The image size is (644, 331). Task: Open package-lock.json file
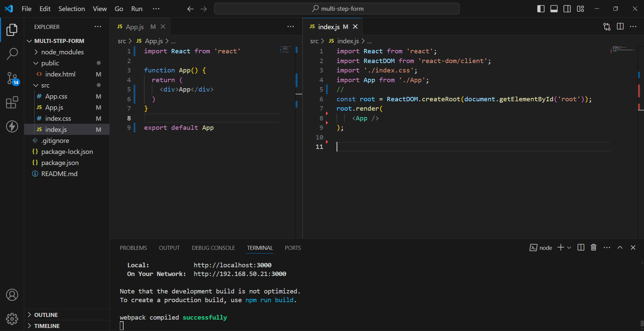click(x=67, y=152)
